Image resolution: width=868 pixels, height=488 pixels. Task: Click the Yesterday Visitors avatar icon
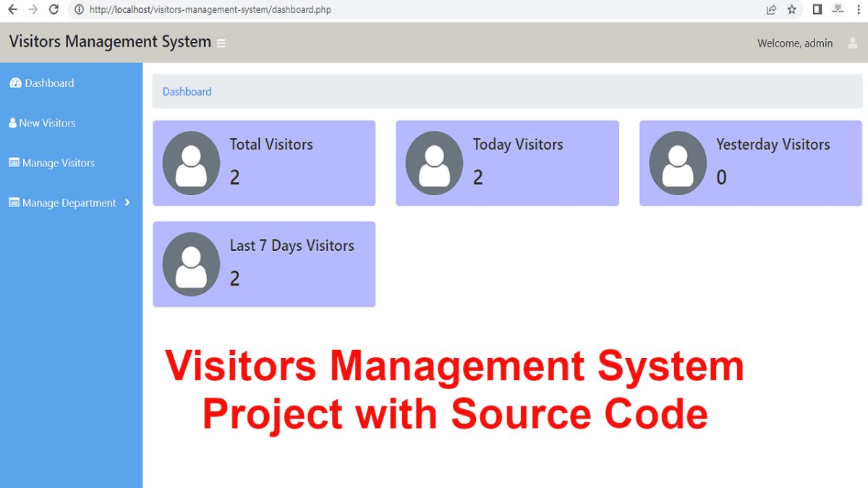[678, 163]
